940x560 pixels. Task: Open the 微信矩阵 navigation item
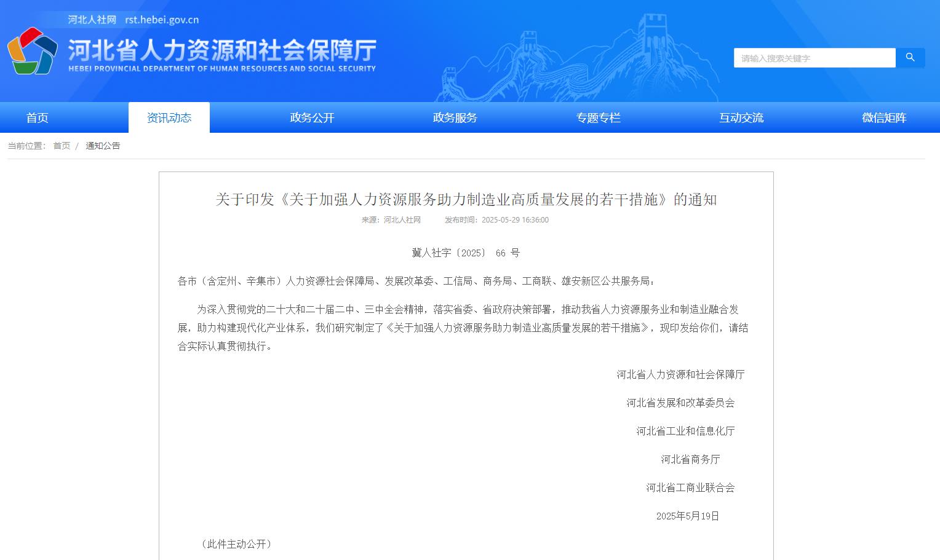(x=883, y=117)
